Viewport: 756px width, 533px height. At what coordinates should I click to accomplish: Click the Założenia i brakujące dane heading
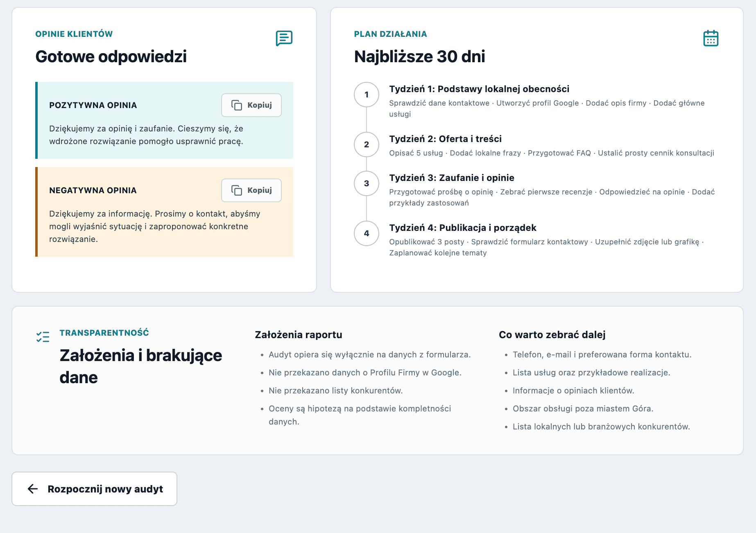(x=141, y=366)
